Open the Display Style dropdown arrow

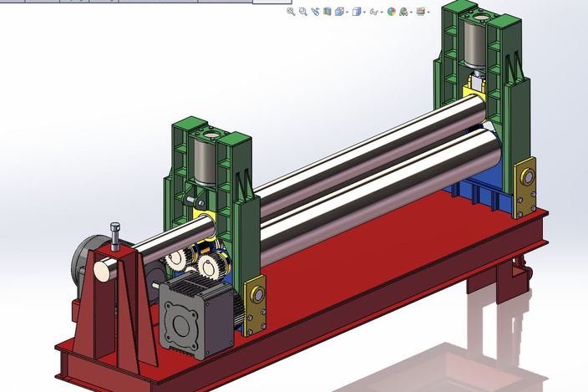(364, 12)
